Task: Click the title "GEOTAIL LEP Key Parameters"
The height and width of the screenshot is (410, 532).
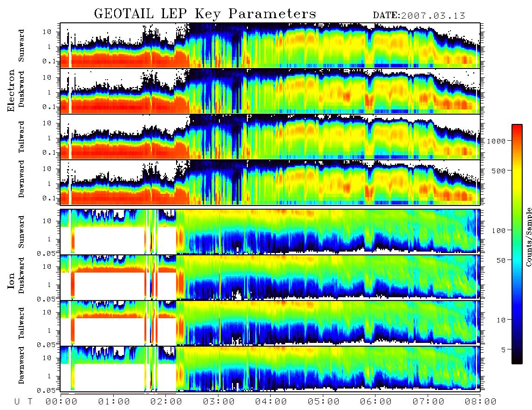Action: pyautogui.click(x=205, y=14)
